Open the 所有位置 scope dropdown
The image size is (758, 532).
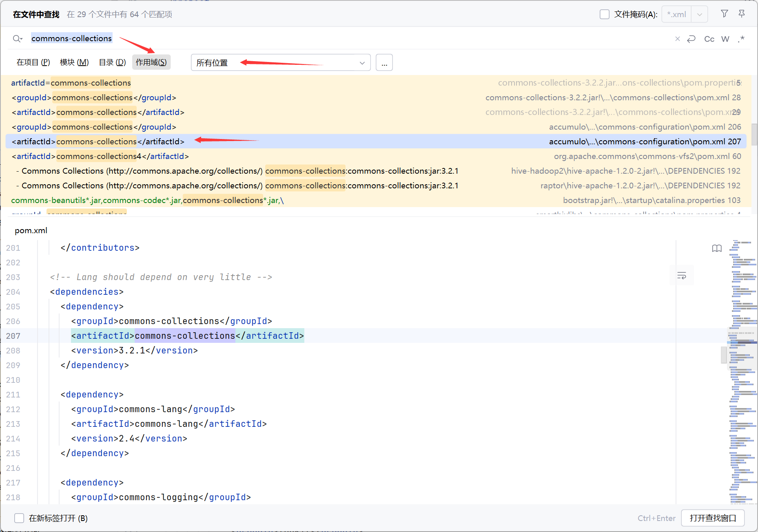coord(281,63)
